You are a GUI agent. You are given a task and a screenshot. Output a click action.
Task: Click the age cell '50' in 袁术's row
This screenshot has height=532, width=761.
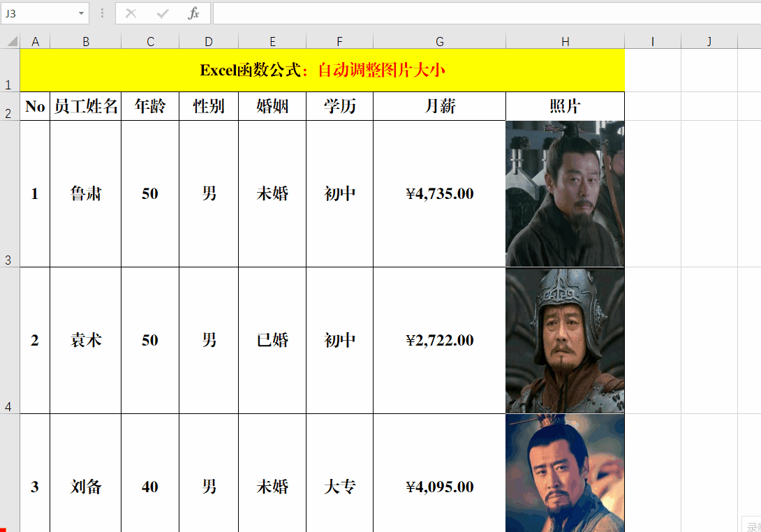(150, 340)
